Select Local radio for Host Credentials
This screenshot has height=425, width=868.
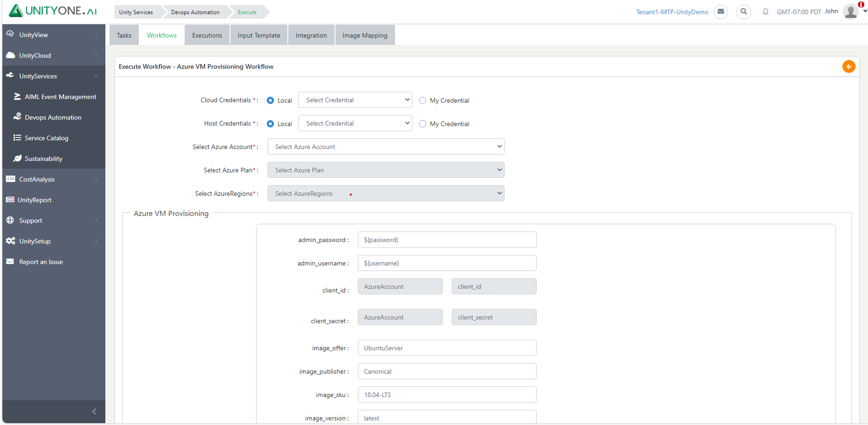[x=270, y=124]
